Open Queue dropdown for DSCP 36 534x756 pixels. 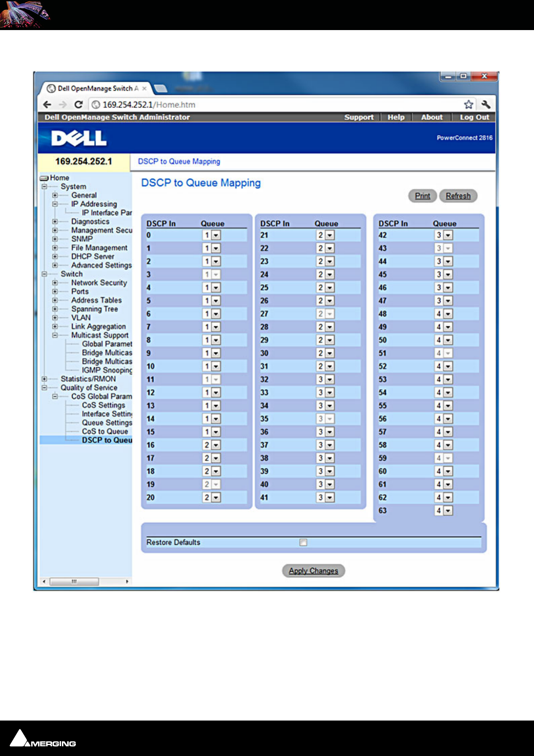click(x=325, y=432)
